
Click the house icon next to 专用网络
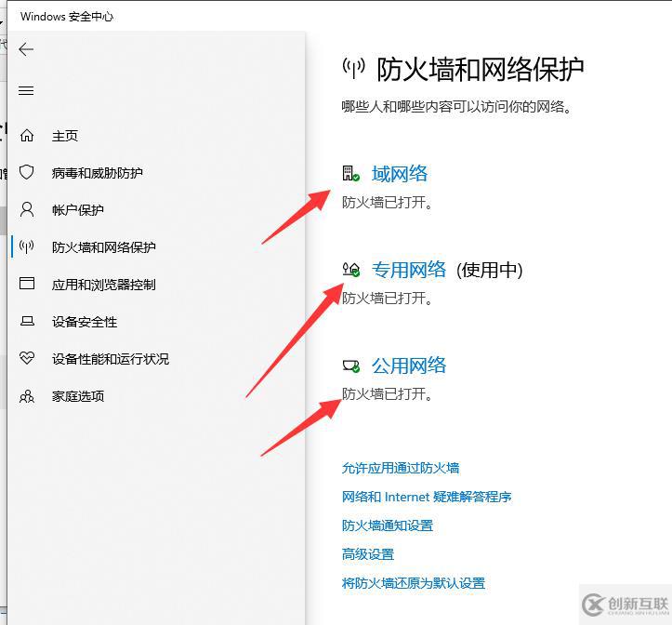pyautogui.click(x=351, y=270)
